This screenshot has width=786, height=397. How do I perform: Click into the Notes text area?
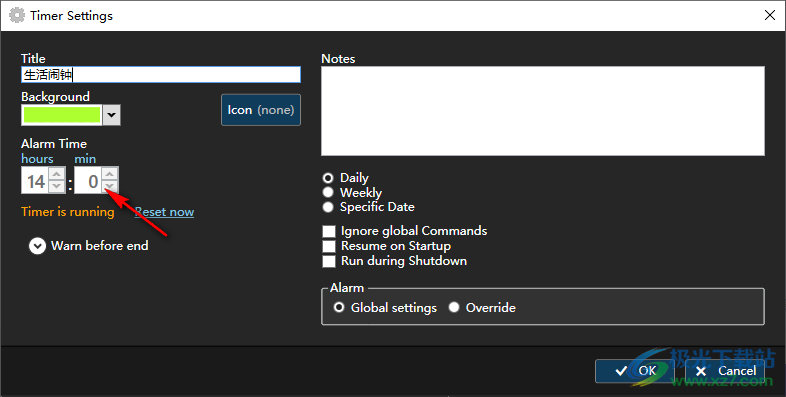543,111
